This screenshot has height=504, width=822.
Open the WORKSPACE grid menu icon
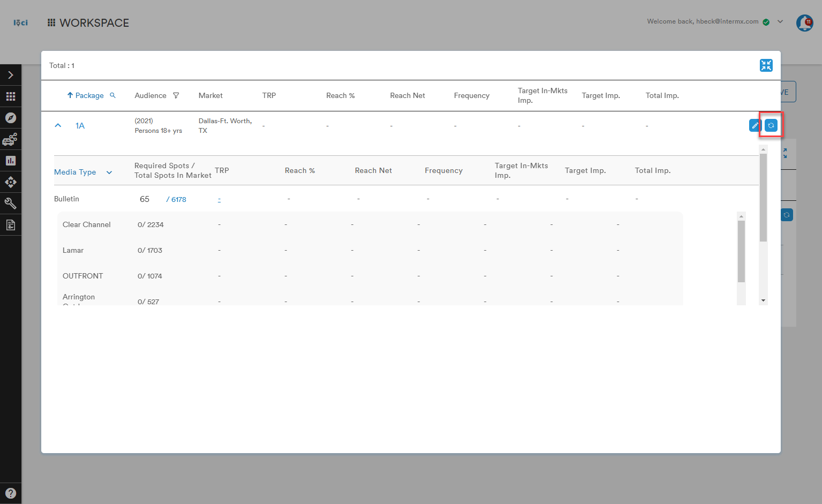tap(51, 22)
